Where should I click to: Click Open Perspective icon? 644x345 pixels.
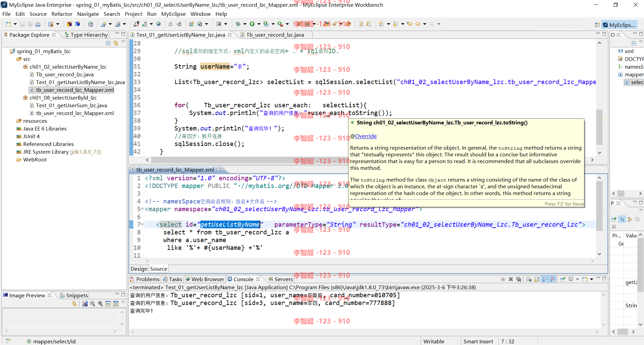[597, 25]
